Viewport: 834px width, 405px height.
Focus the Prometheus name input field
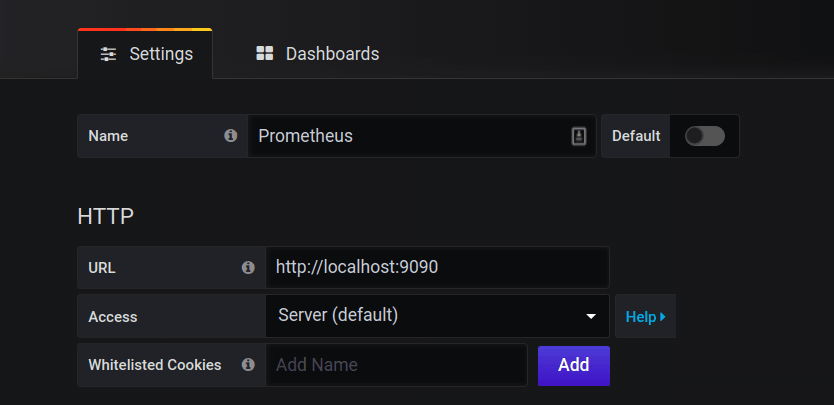tap(422, 136)
